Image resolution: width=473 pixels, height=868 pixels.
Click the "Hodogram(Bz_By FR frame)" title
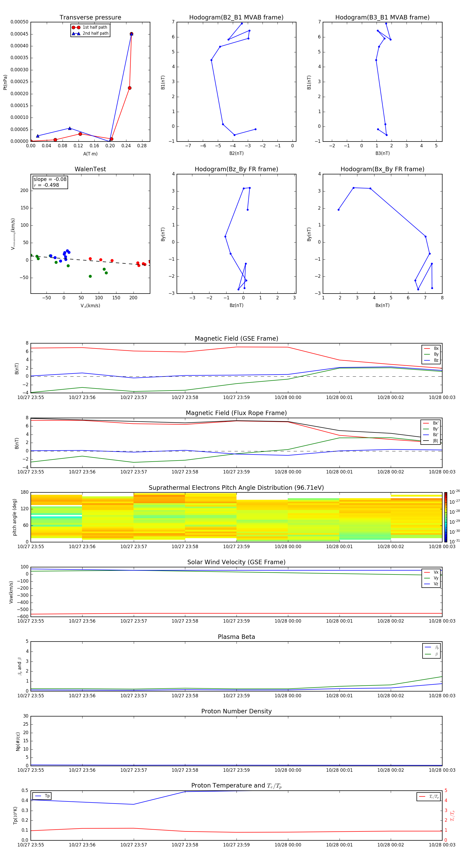[236, 169]
